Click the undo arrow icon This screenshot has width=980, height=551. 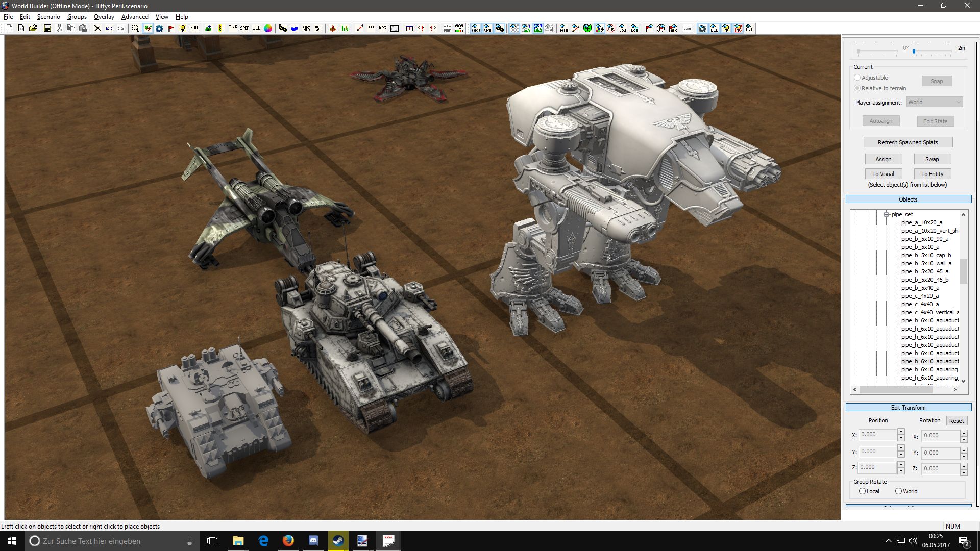point(109,29)
